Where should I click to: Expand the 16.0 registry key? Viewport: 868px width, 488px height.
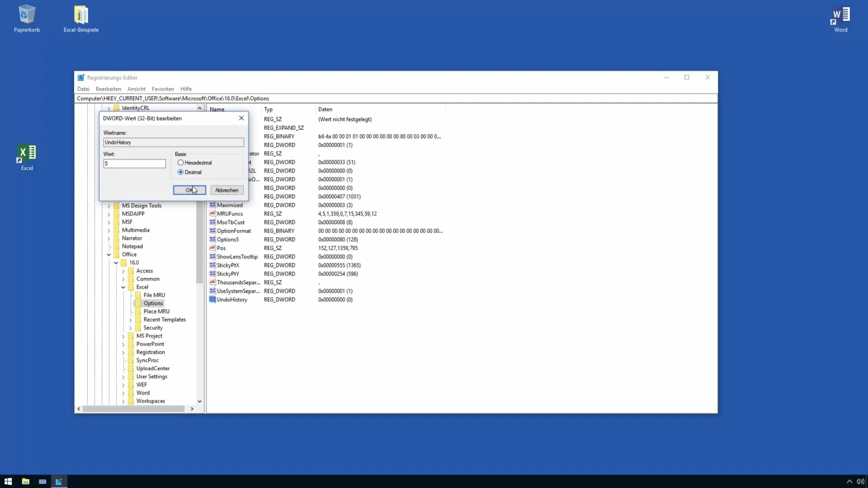(x=116, y=262)
